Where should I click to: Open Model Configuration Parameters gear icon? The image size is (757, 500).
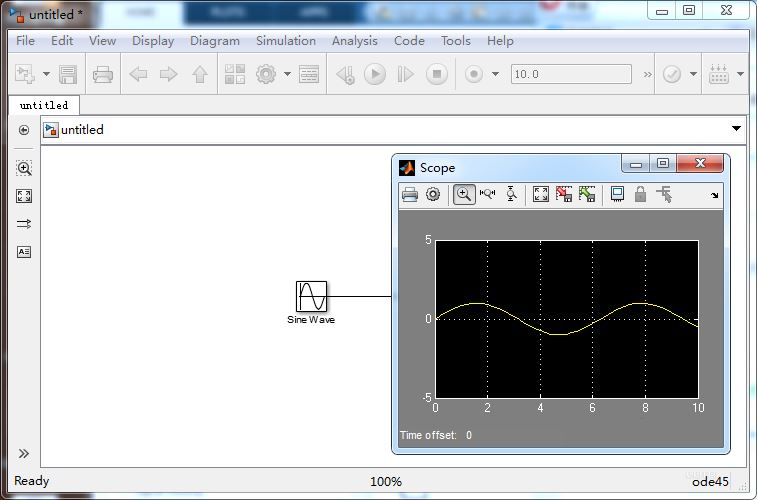coord(266,74)
